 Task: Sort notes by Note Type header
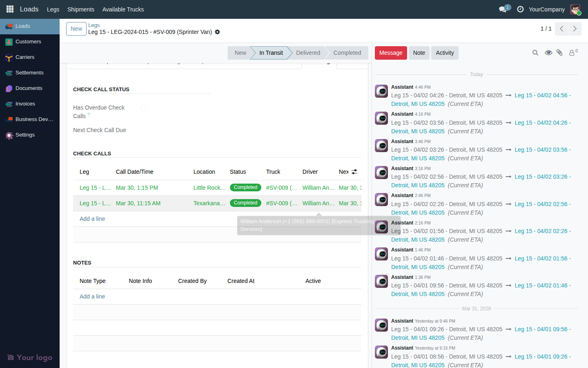coord(92,281)
